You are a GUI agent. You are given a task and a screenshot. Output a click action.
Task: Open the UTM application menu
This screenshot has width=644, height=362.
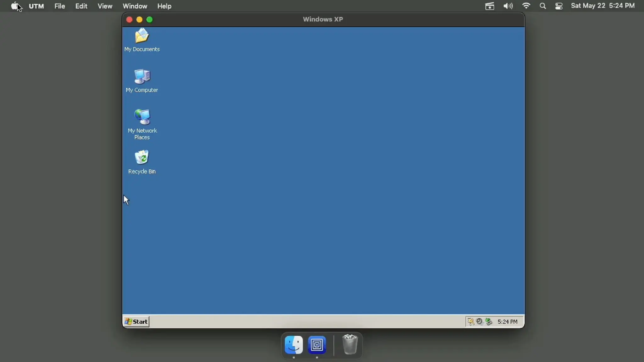coord(36,6)
